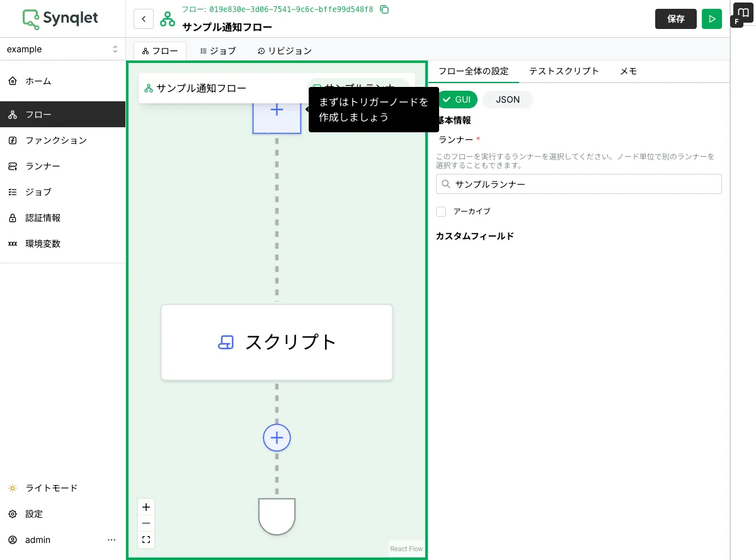The height and width of the screenshot is (560, 756).
Task: Fit the flow view to the canvas
Action: click(146, 540)
